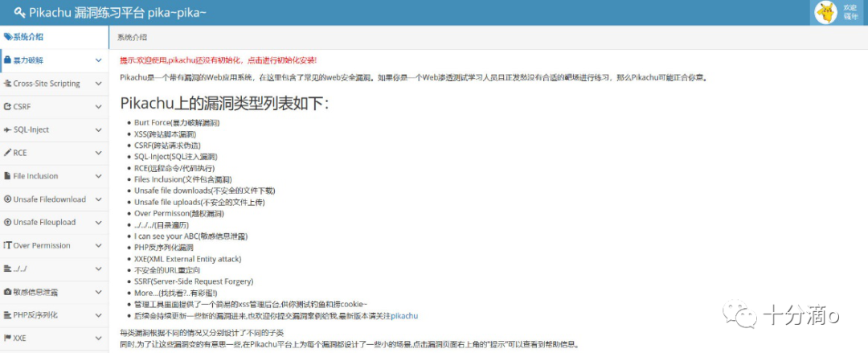Select the Over Permission menu label
Viewport: 868px width, 353px height.
(x=42, y=245)
